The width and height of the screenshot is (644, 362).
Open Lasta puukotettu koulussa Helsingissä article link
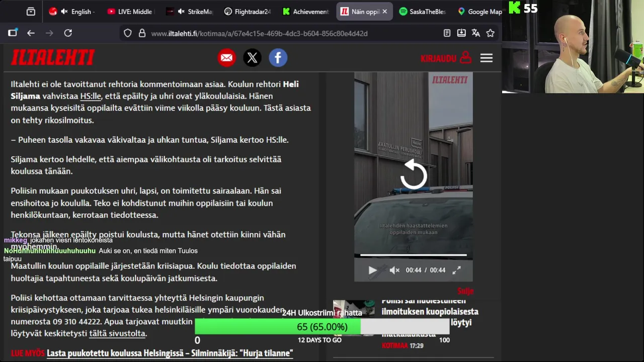[170, 353]
